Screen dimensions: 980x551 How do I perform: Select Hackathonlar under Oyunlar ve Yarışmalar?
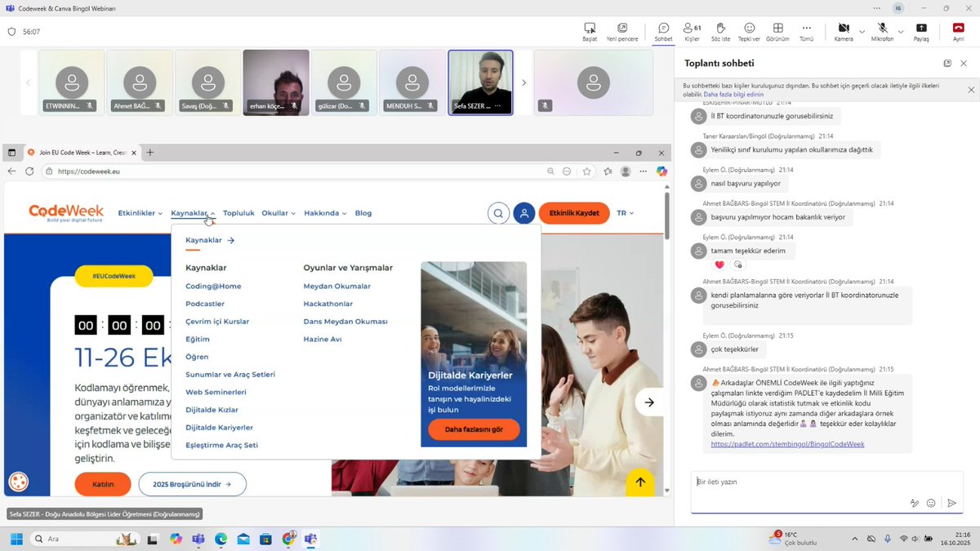(x=328, y=304)
